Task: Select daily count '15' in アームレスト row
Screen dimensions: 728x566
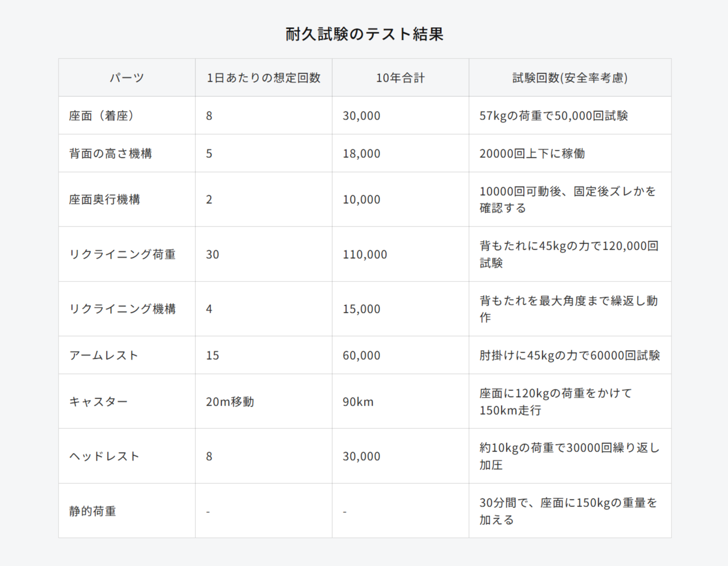Action: [264, 355]
